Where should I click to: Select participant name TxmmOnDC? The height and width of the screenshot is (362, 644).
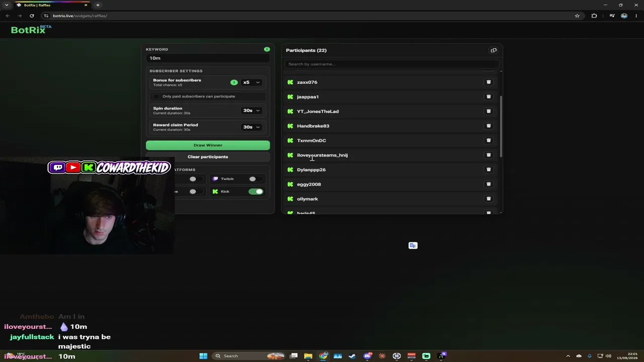click(x=311, y=140)
